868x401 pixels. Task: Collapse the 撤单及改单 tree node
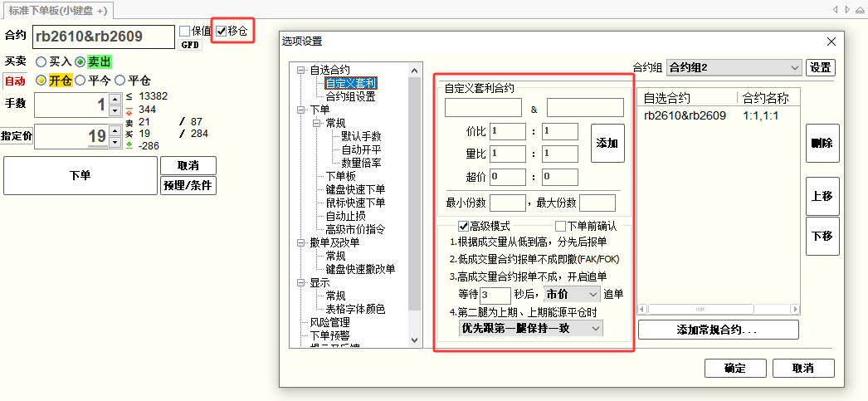coord(301,242)
